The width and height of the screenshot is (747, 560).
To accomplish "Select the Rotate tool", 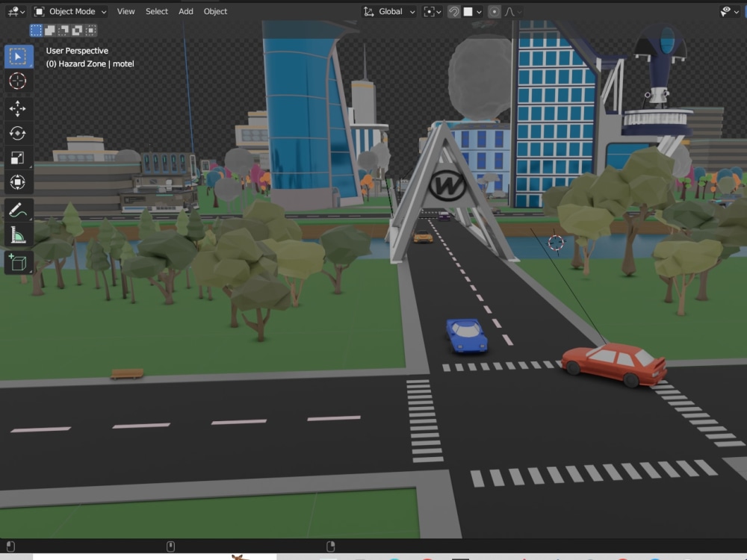I will [18, 133].
